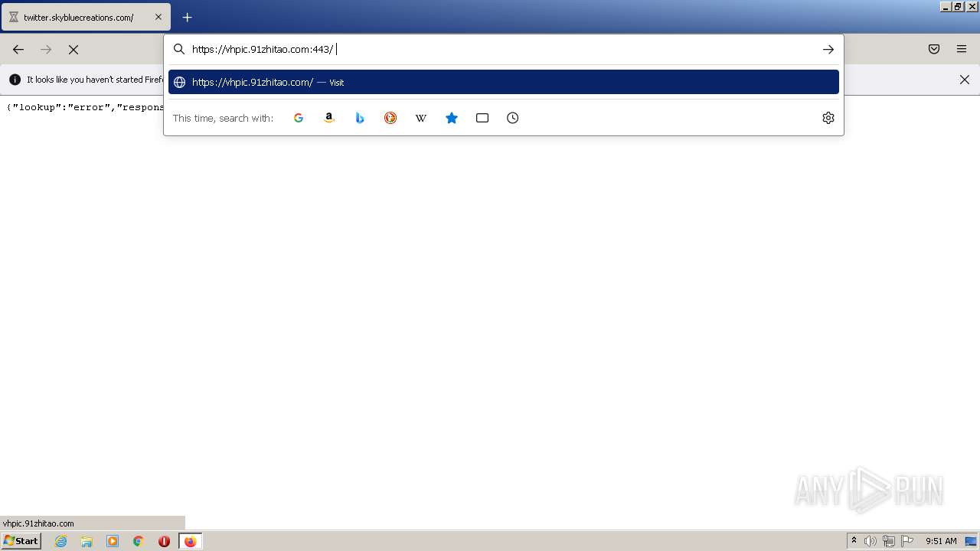This screenshot has height=551, width=980.
Task: Click the Go arrow in address bar
Action: (828, 49)
